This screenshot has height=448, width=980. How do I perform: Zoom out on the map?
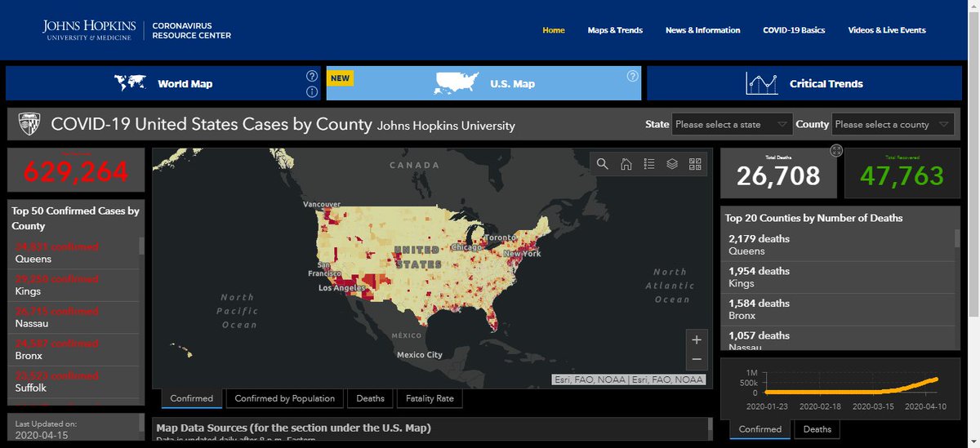click(x=696, y=359)
